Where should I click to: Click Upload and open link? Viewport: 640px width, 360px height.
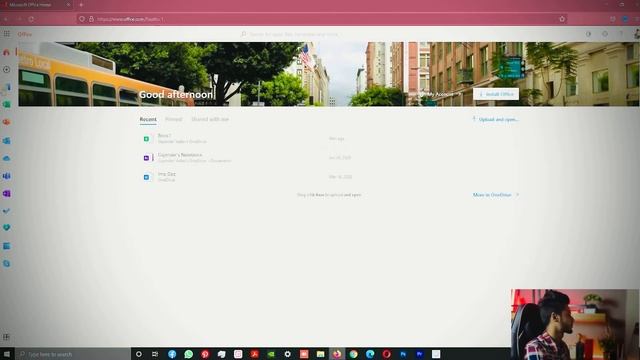(x=496, y=120)
